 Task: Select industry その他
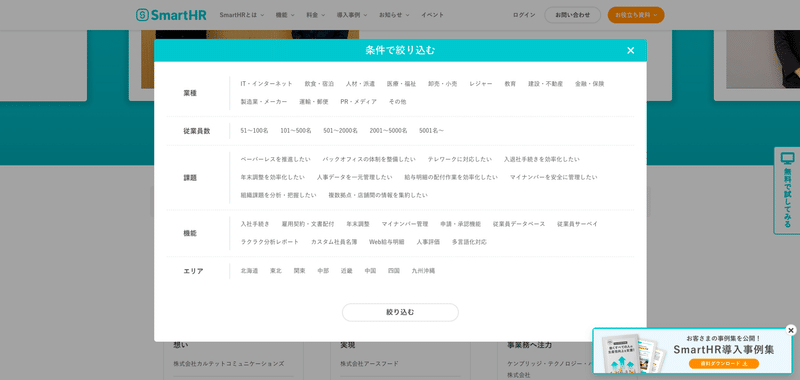coord(397,102)
